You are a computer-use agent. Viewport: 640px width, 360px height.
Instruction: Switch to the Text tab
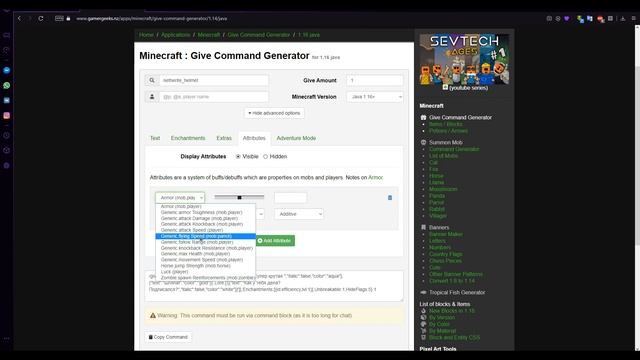click(x=155, y=138)
